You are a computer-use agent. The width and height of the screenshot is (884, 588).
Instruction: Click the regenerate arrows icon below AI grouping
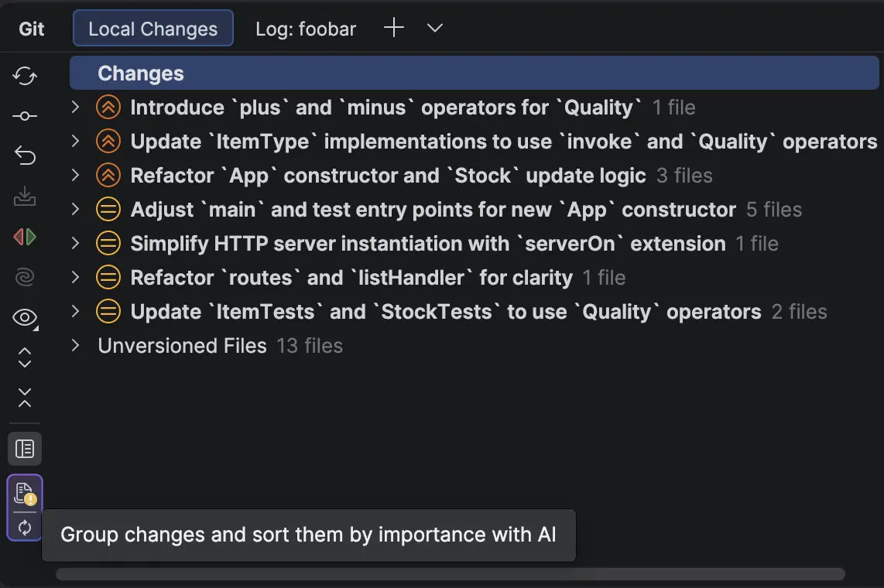click(25, 528)
